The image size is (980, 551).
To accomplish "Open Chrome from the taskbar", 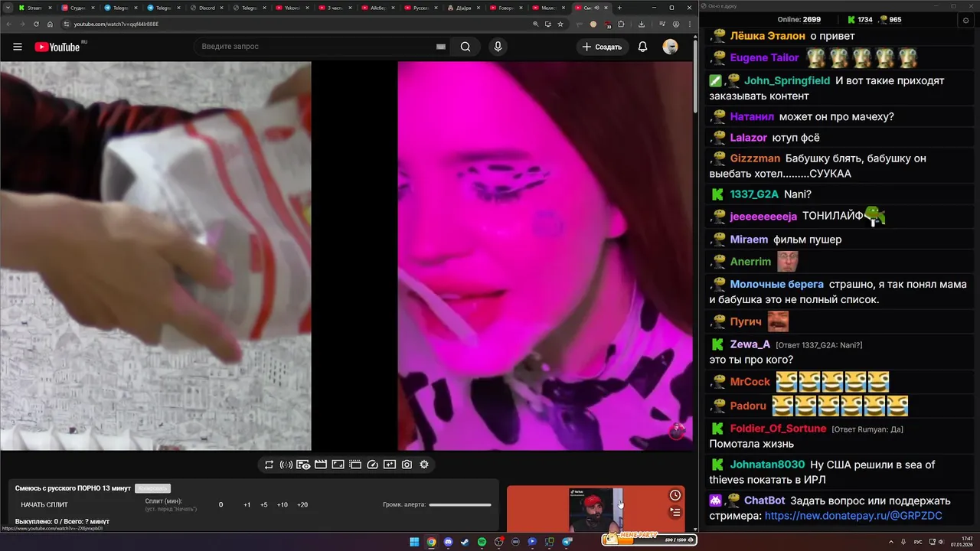I will 431,542.
